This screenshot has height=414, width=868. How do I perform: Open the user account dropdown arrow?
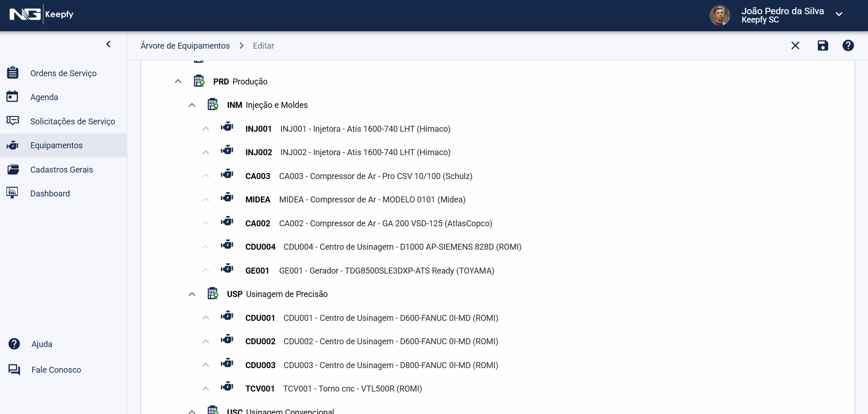click(839, 14)
